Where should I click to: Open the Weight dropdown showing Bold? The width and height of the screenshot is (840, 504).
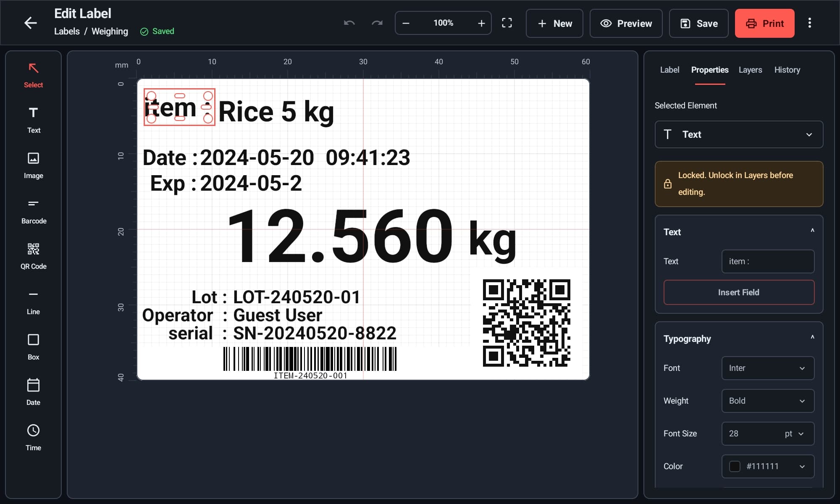click(x=768, y=401)
